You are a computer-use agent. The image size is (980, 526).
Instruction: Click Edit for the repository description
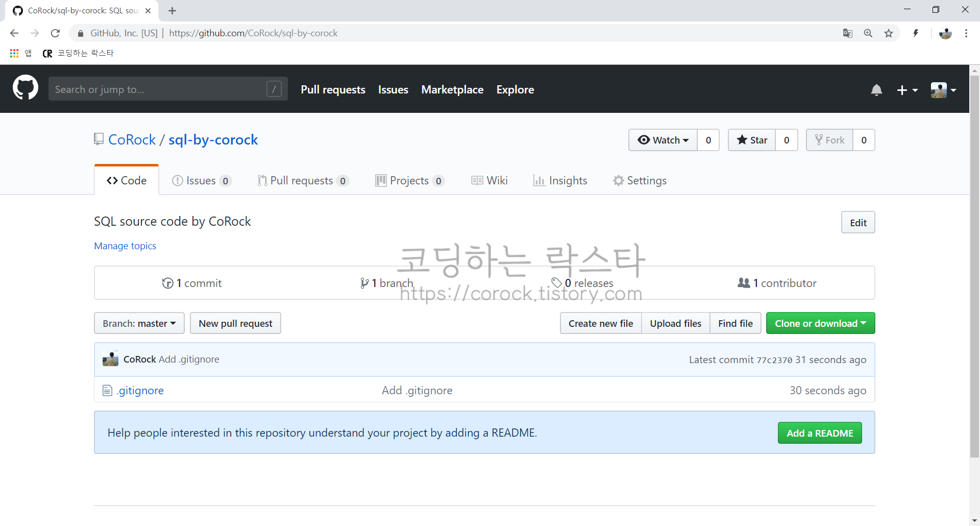coord(858,223)
